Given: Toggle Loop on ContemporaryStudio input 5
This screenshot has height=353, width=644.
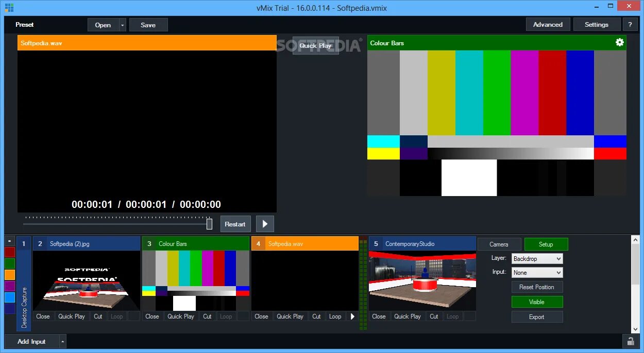Looking at the screenshot, I should tap(453, 316).
